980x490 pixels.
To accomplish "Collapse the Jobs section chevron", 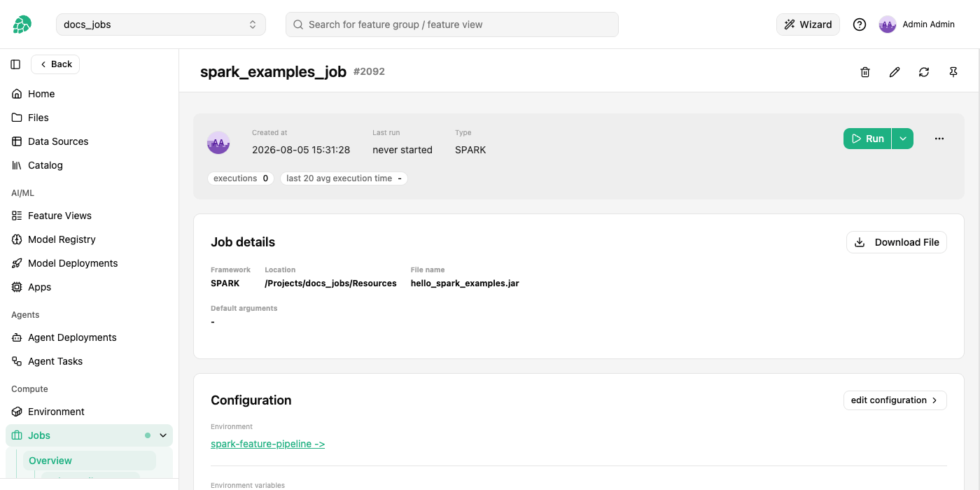I will point(163,435).
